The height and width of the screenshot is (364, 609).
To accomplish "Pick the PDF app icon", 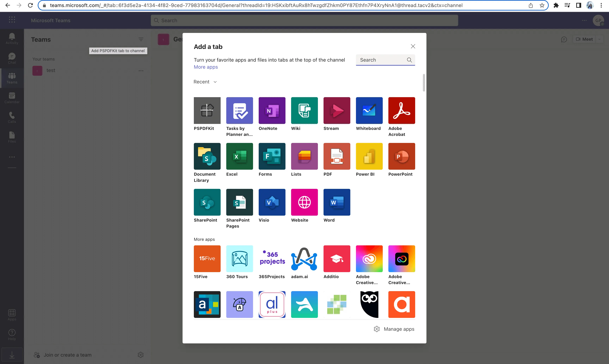I will tap(337, 156).
